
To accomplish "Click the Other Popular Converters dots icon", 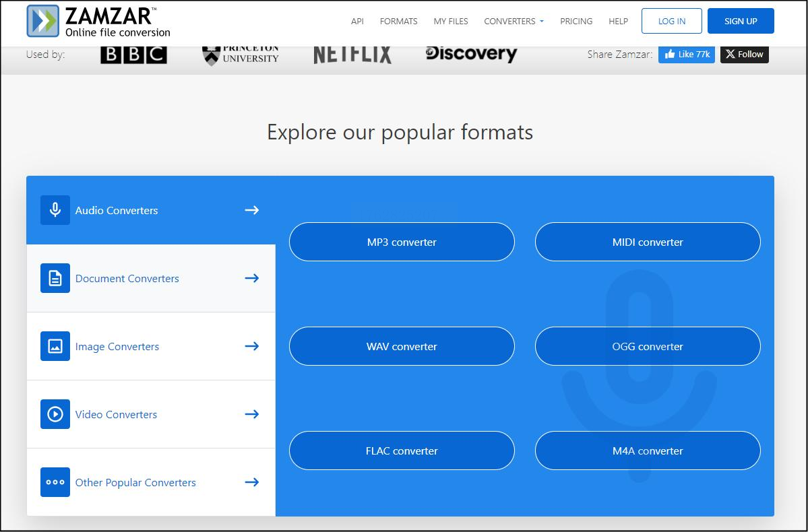I will click(55, 482).
